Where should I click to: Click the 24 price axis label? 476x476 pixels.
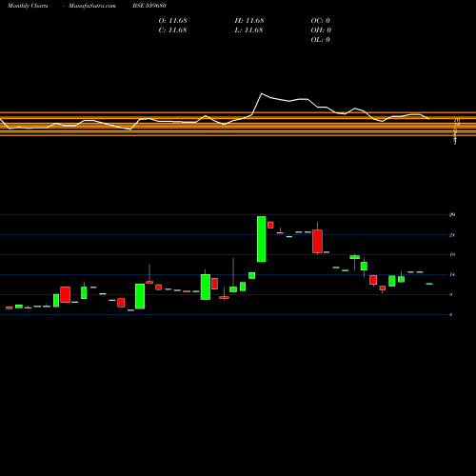pos(452,235)
